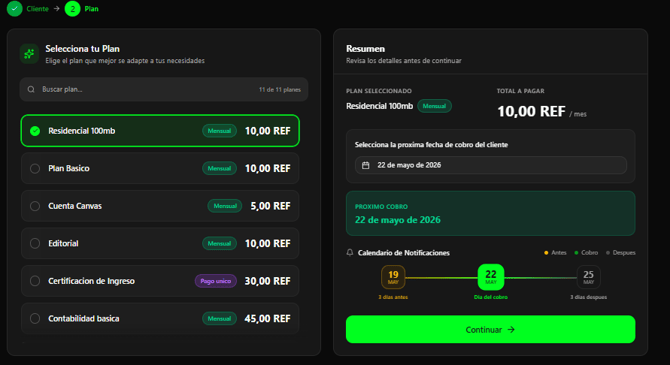The height and width of the screenshot is (365, 670).
Task: Click the bell icon beside Calendario de Notificaciones
Action: 350,253
